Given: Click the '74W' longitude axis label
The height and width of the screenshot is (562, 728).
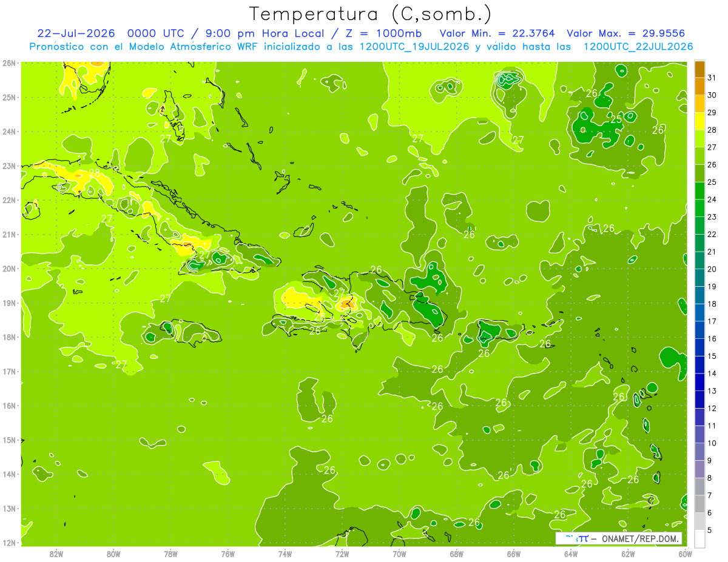Looking at the screenshot, I should 285,554.
